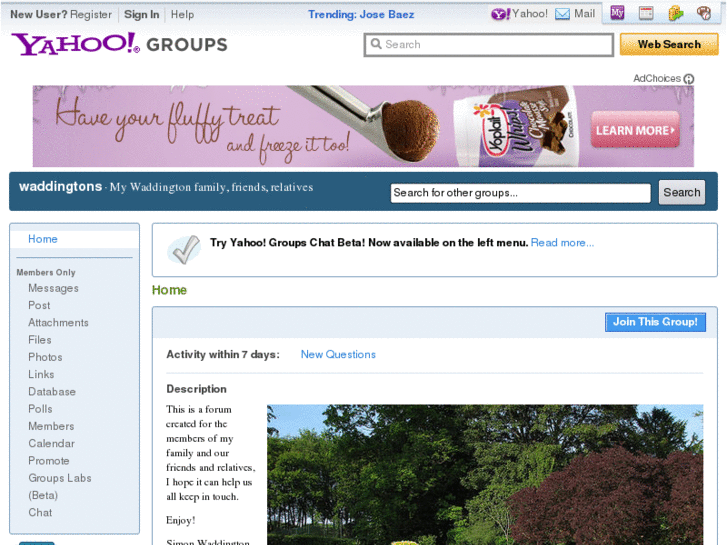Image resolution: width=727 pixels, height=545 pixels.
Task: Click the Description heading
Action: 197,389
